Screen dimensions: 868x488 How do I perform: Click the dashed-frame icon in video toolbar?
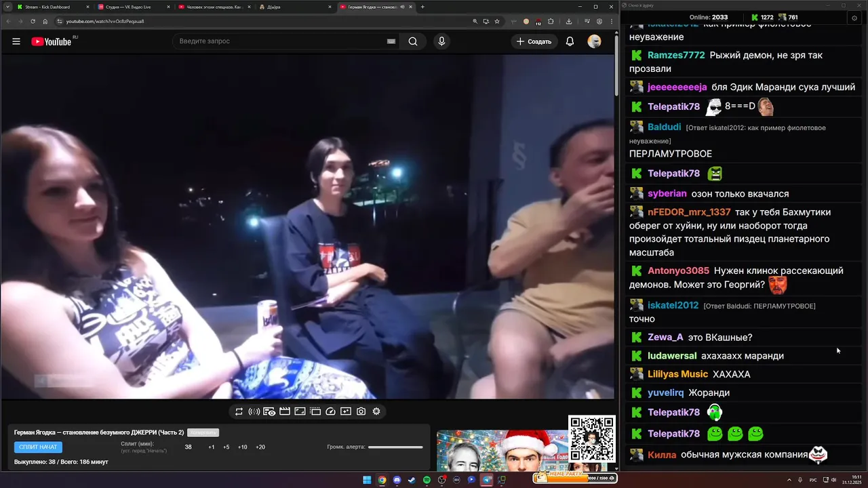pos(315,411)
